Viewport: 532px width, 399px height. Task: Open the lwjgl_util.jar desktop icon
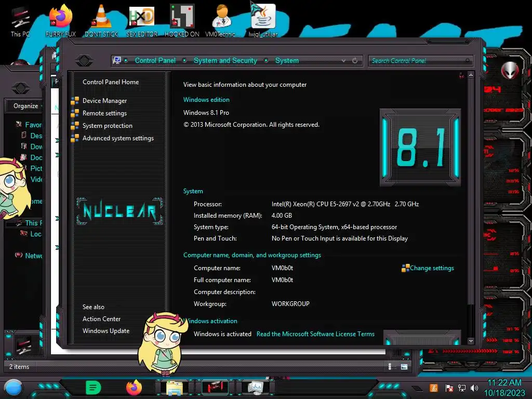(x=263, y=21)
